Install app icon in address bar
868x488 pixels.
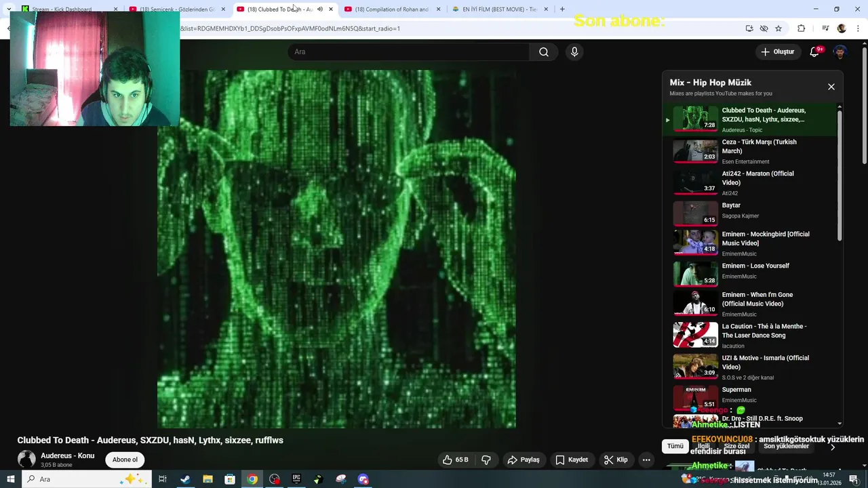749,28
